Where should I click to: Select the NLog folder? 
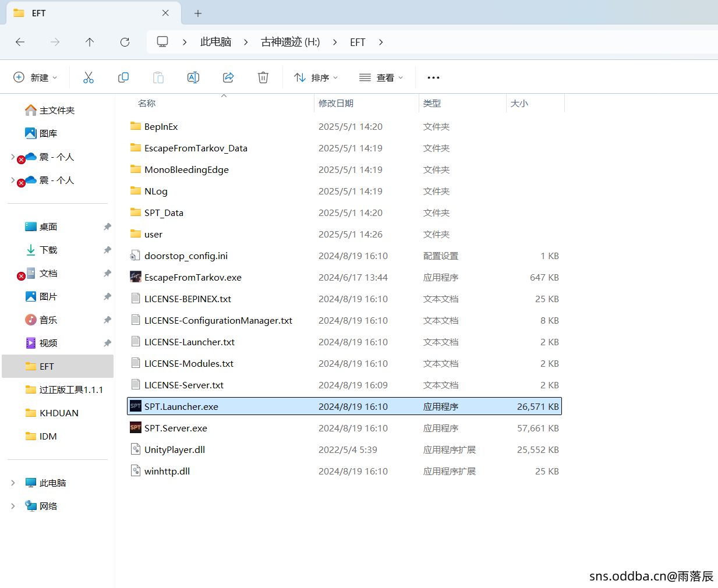click(x=344, y=191)
